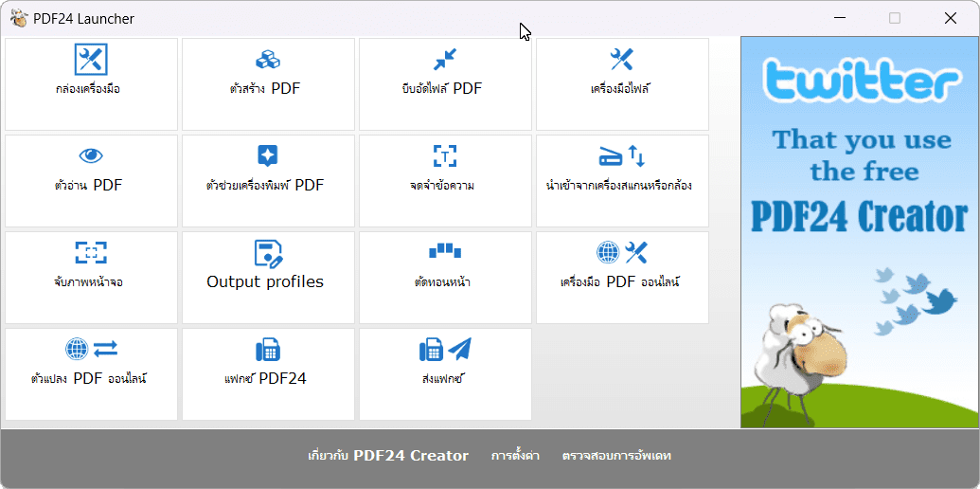Screen dimensions: 980x489
Task: Click the Output profiles icon
Action: [x=268, y=253]
